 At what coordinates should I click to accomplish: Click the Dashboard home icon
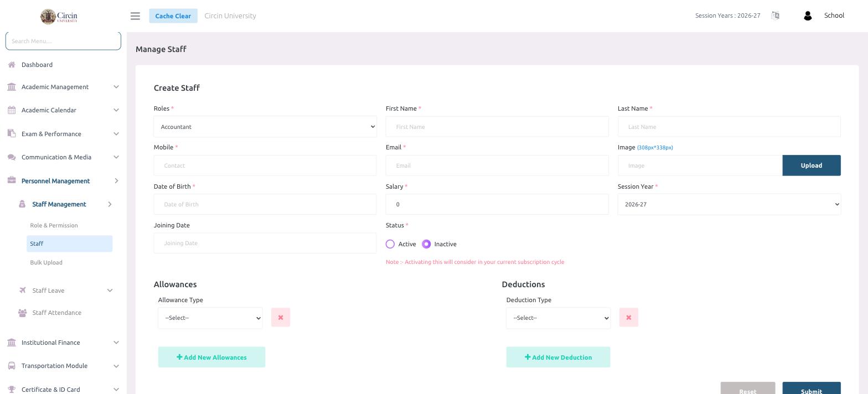12,65
